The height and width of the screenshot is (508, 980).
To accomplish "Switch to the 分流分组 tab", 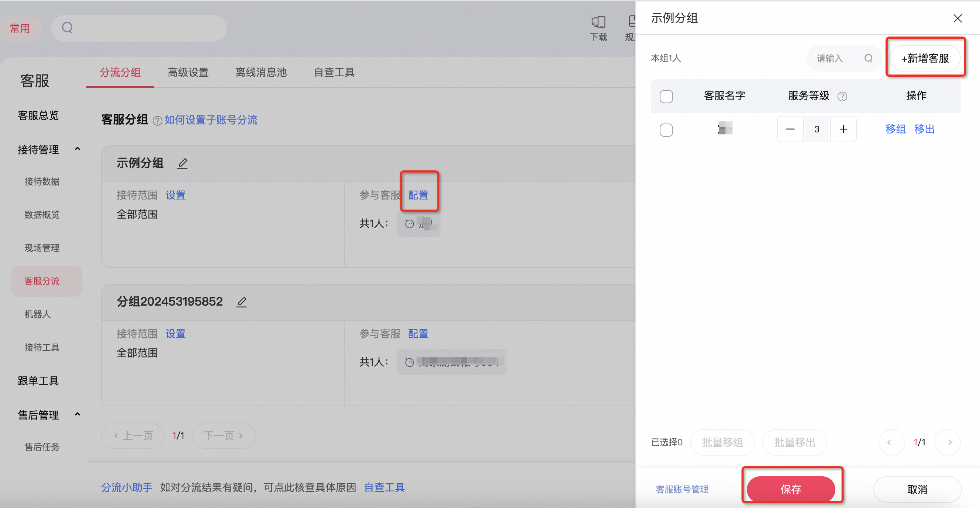I will pyautogui.click(x=120, y=72).
